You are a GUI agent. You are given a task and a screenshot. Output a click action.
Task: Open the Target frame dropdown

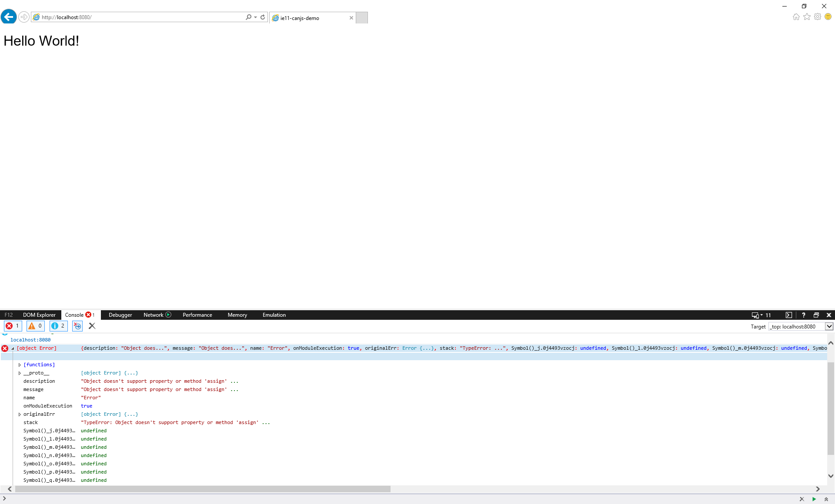(829, 326)
